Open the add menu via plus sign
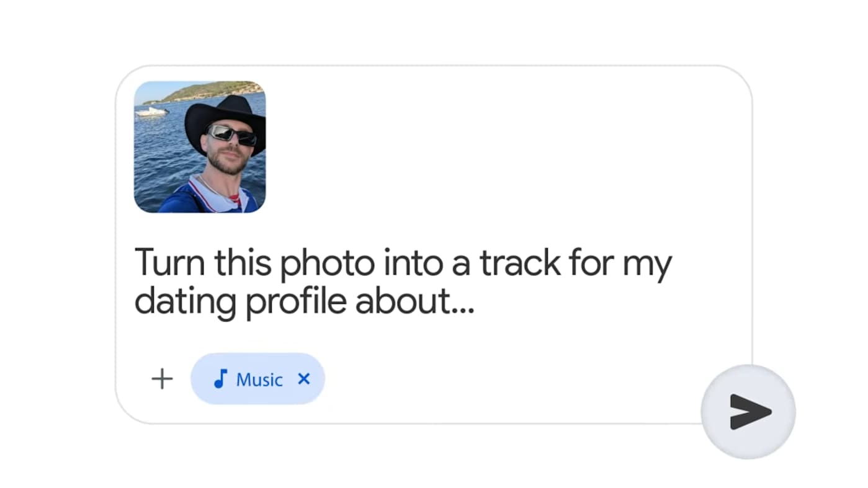The image size is (868, 488). (x=162, y=379)
